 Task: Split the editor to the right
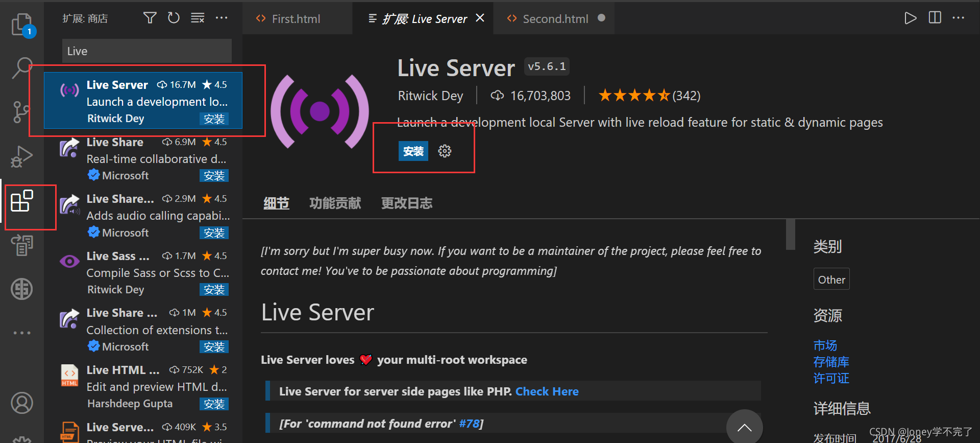(935, 18)
